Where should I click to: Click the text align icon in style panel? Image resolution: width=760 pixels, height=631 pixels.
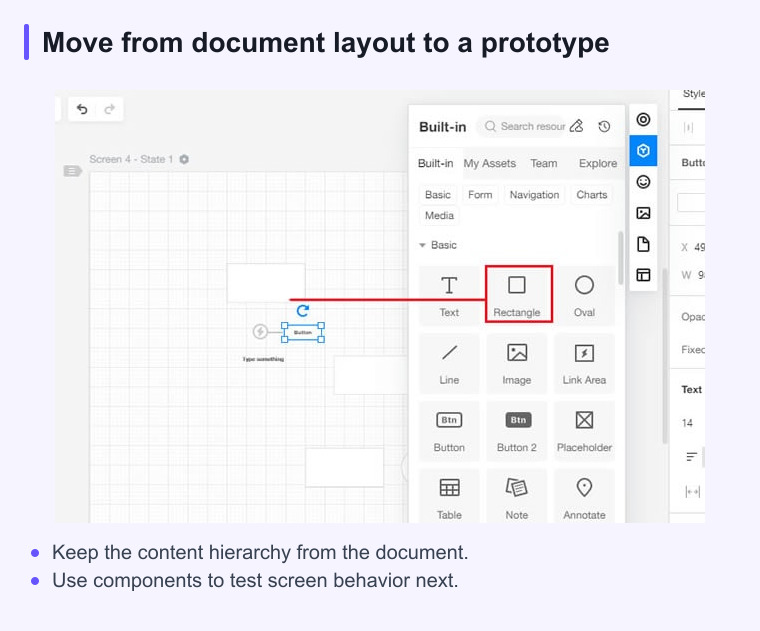(x=692, y=456)
